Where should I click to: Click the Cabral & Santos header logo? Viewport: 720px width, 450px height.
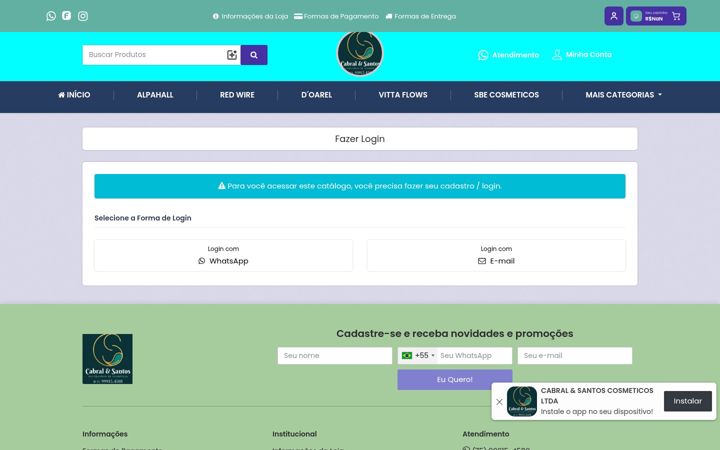click(x=360, y=54)
